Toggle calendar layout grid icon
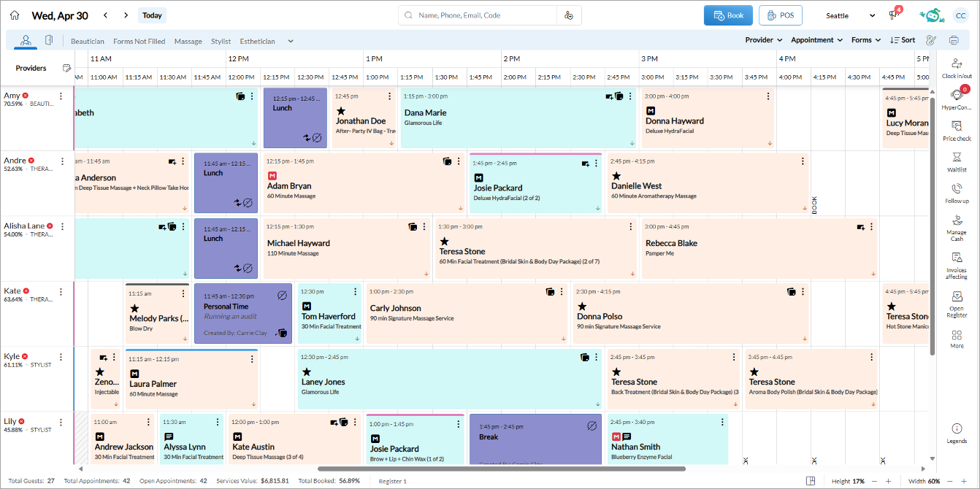Viewport: 980px width, 489px height. coord(811,481)
